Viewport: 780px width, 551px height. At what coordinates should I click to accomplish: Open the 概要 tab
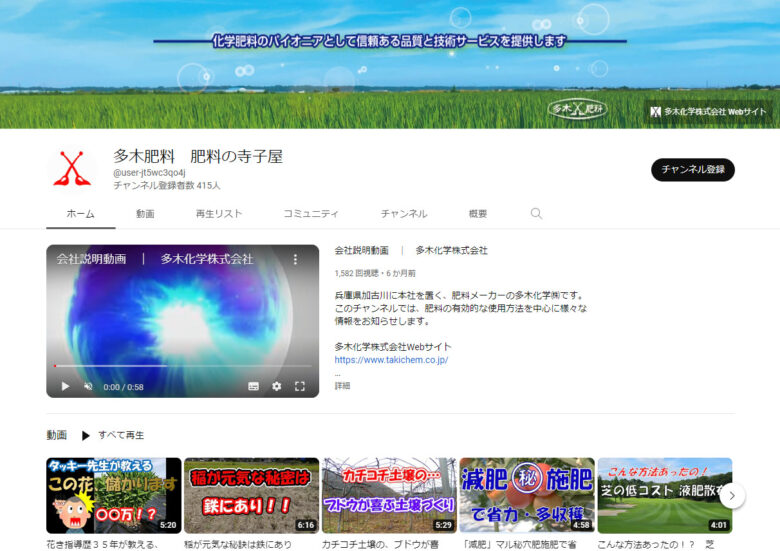(x=478, y=214)
